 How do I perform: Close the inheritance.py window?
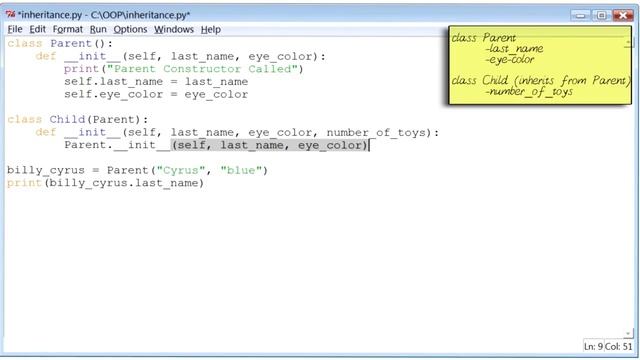click(623, 16)
